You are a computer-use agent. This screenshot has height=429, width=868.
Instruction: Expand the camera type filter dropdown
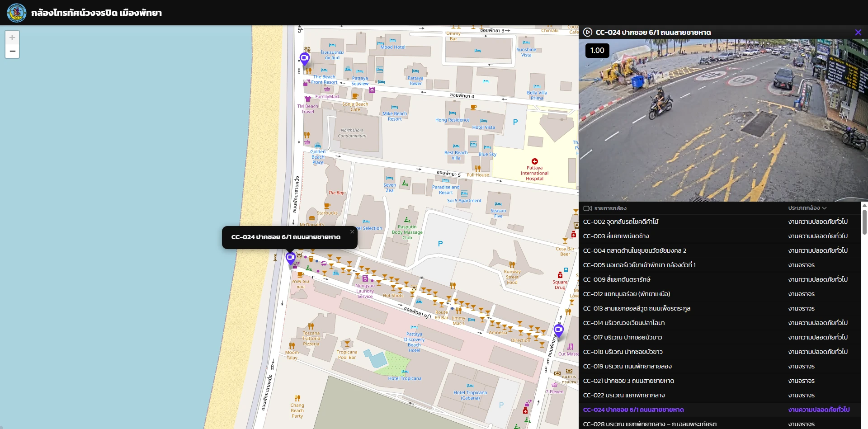[x=807, y=208]
